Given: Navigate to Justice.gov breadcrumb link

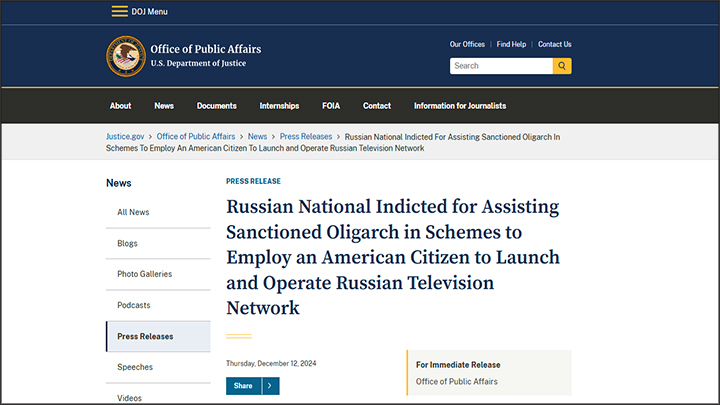Looking at the screenshot, I should [x=124, y=135].
